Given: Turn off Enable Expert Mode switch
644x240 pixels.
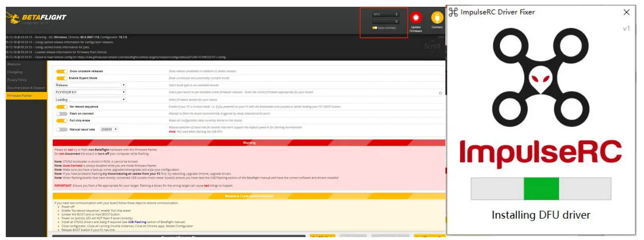Looking at the screenshot, I should [x=62, y=78].
